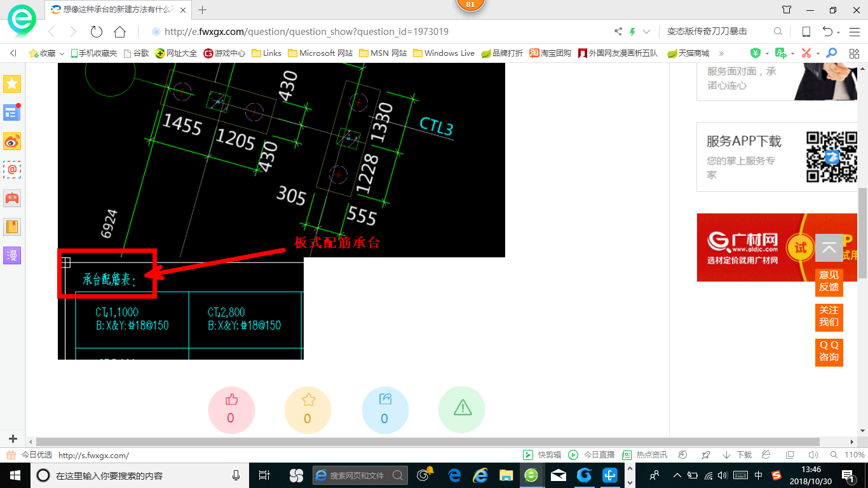Open blue news feed sidebar icon

coord(12,112)
